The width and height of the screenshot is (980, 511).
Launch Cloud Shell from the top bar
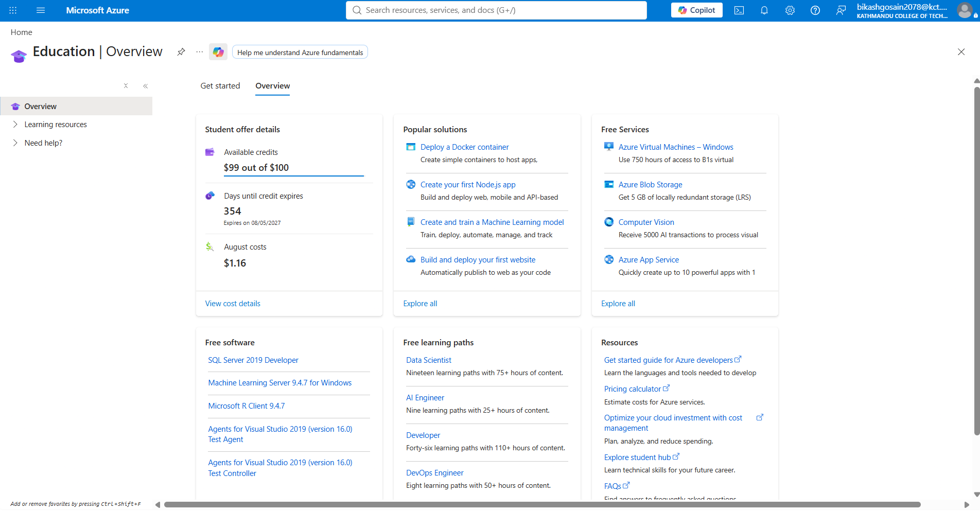[x=739, y=10]
